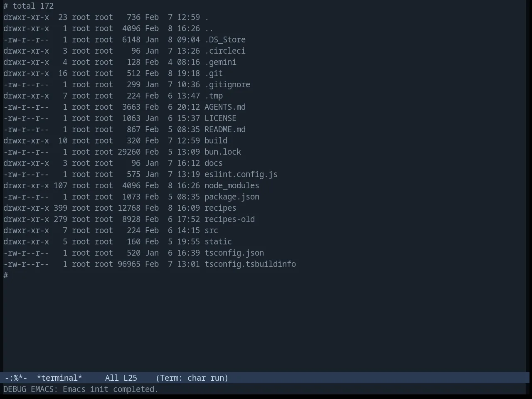
Task: Click package.json in the listing
Action: tap(232, 197)
